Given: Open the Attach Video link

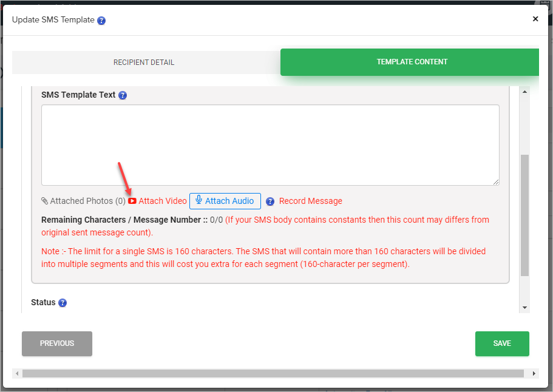Looking at the screenshot, I should pos(163,201).
